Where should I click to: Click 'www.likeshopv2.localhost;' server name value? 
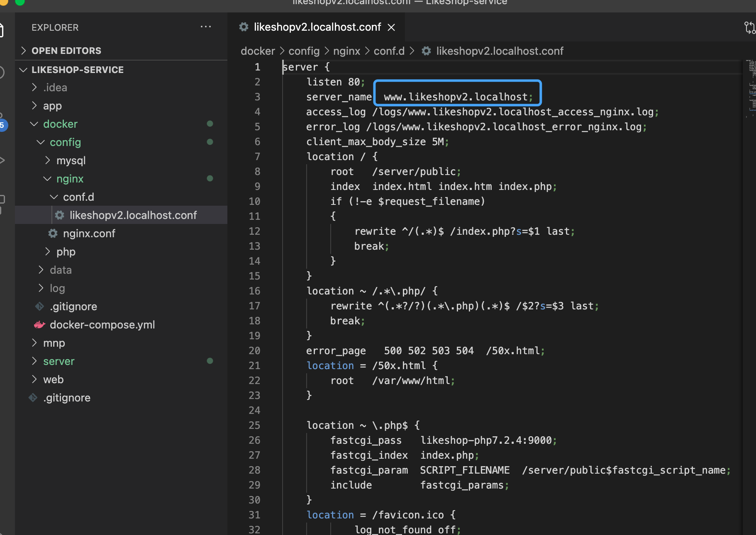pos(458,97)
